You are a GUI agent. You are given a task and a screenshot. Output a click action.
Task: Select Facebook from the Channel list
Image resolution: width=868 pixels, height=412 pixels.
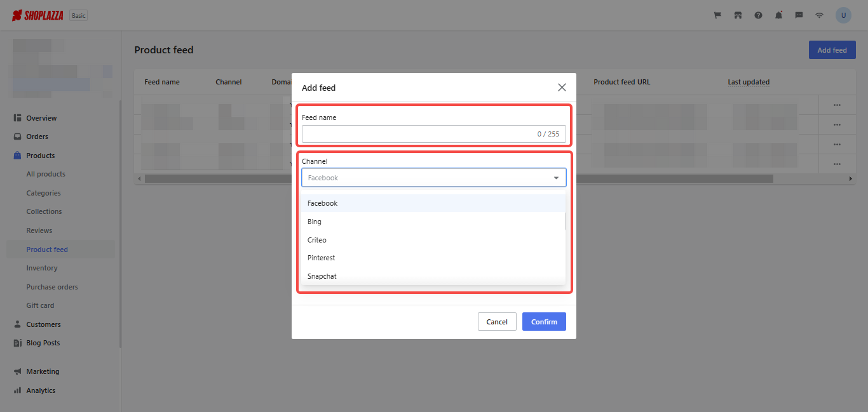pos(433,203)
